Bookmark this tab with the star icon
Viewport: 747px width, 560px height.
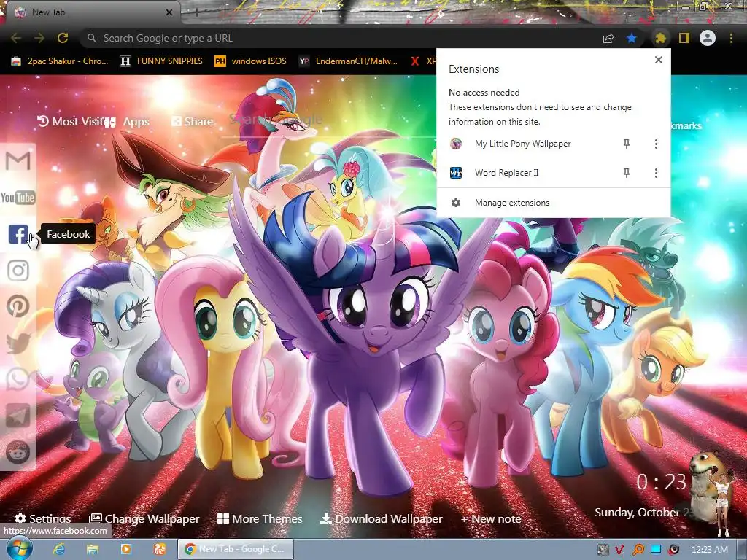click(x=632, y=38)
